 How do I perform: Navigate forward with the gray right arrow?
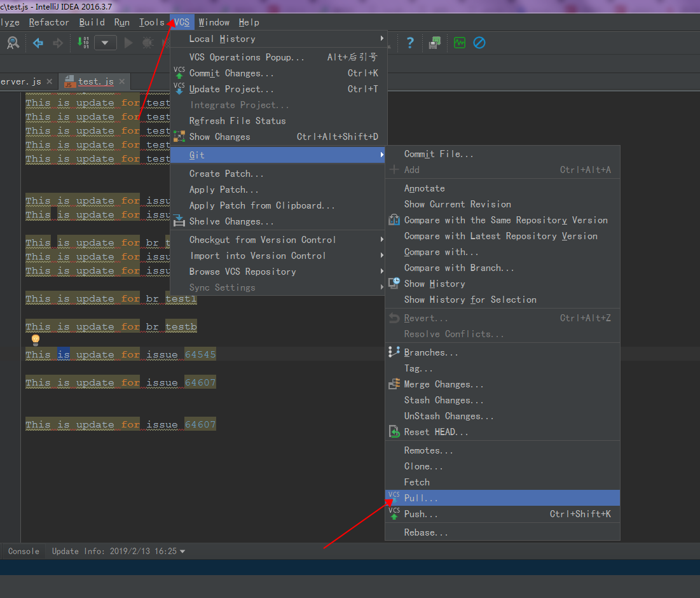[58, 43]
